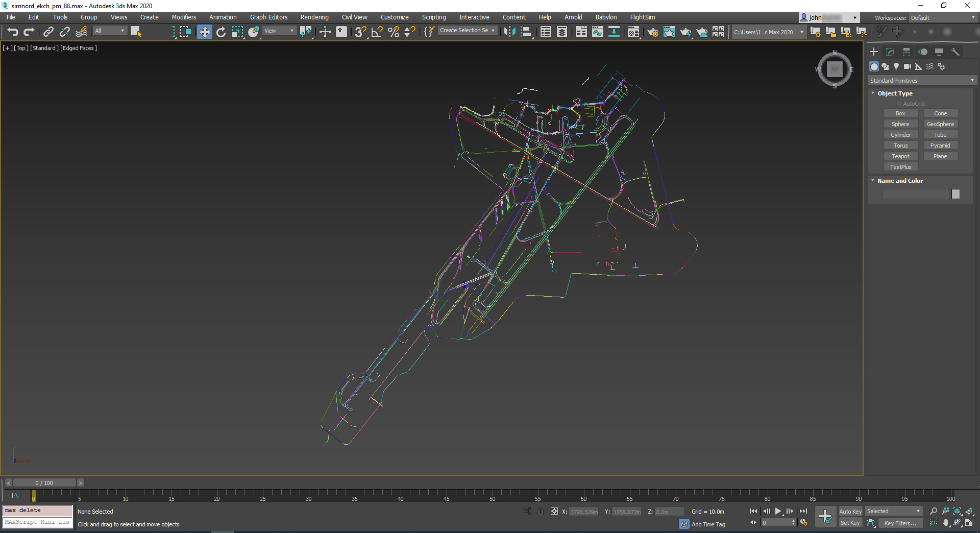Toggle Angle Snap on
This screenshot has height=533, width=980.
pos(377,32)
